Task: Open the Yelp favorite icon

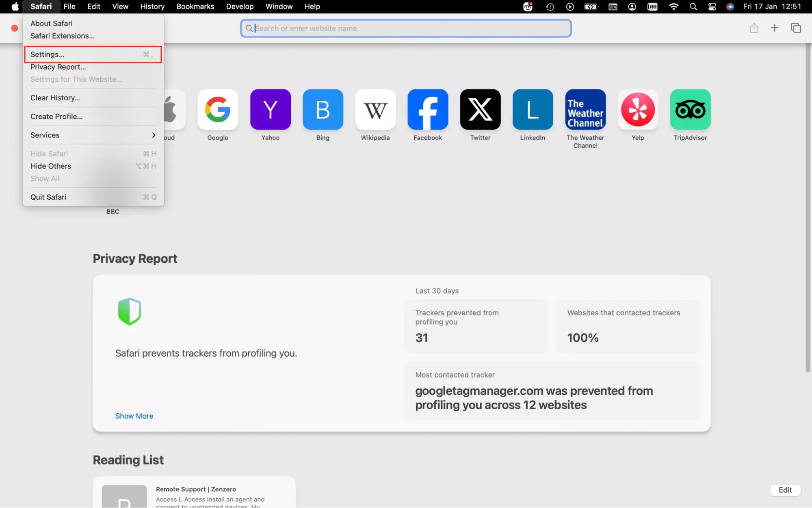Action: [x=638, y=110]
